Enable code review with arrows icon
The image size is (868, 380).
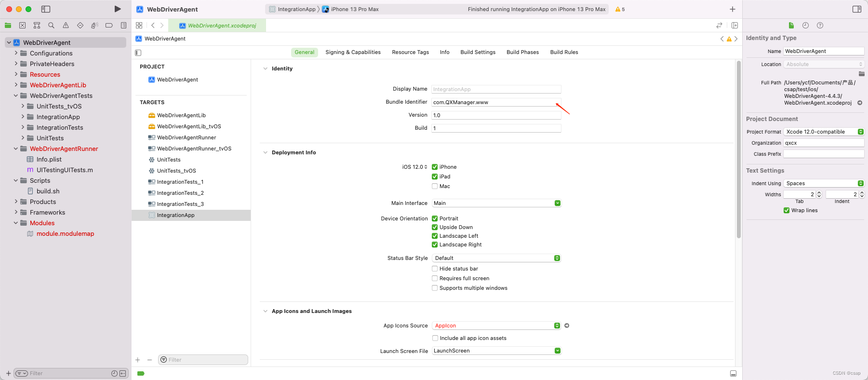coord(719,25)
